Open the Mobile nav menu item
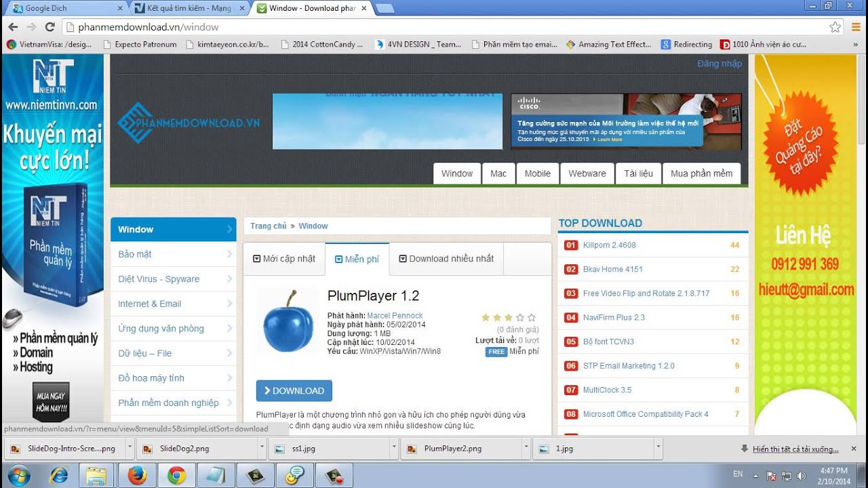Screen dimensions: 868x488 (x=538, y=174)
